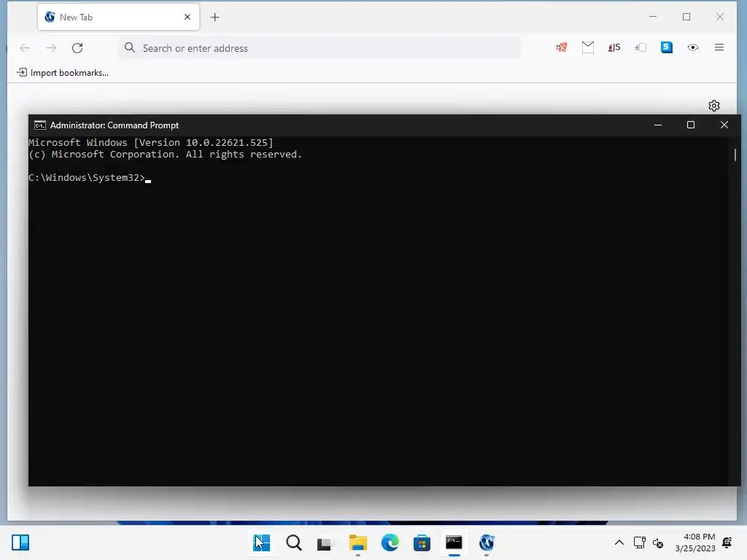The height and width of the screenshot is (560, 747).
Task: Click the JS extension icon in browser toolbar
Action: [614, 47]
